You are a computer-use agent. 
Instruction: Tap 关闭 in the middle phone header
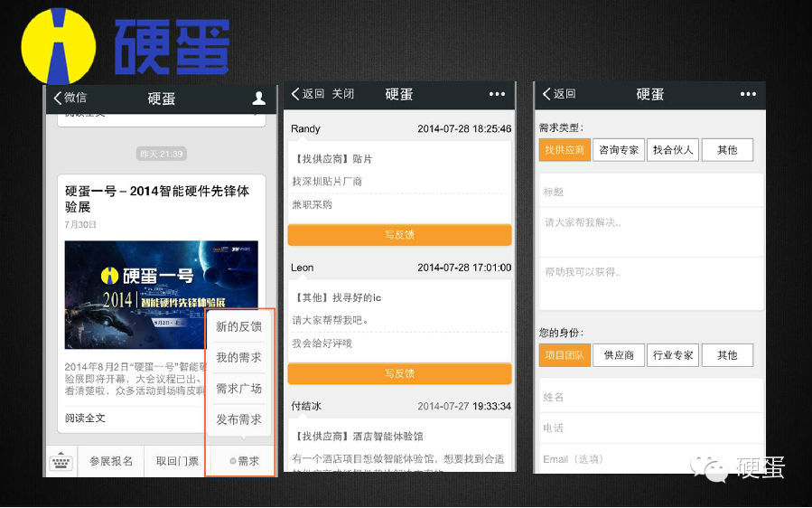(343, 94)
